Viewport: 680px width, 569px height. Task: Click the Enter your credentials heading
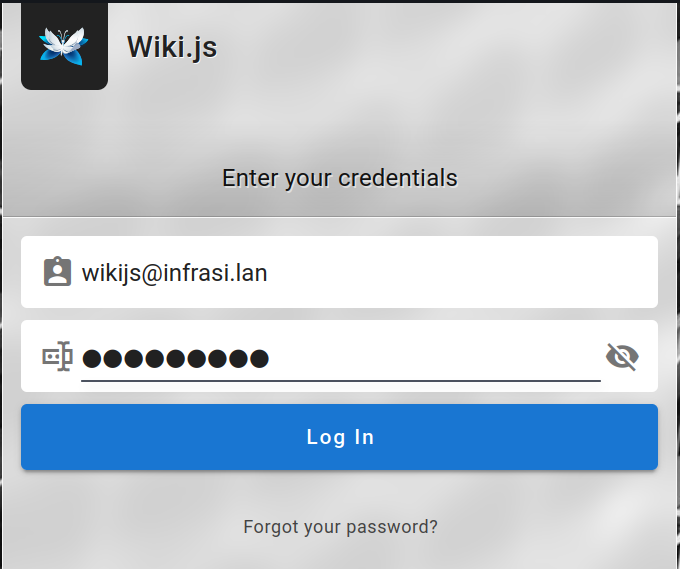(x=340, y=178)
